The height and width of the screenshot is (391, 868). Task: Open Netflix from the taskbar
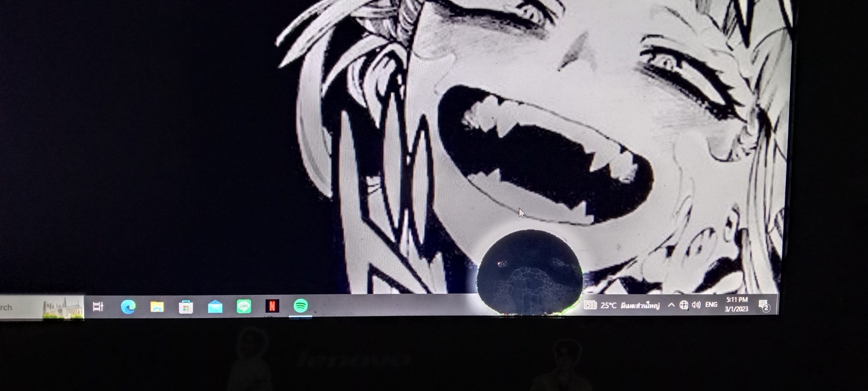(272, 305)
